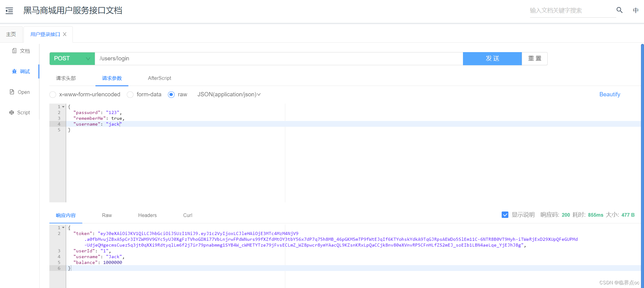
Task: Click the "username": "jack" request line
Action: (98, 124)
